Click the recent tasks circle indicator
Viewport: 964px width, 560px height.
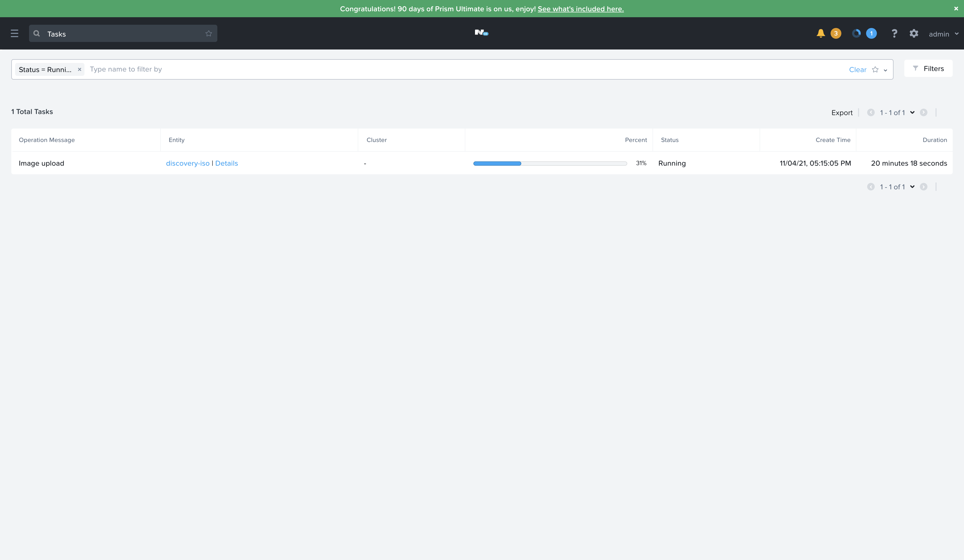pos(857,33)
